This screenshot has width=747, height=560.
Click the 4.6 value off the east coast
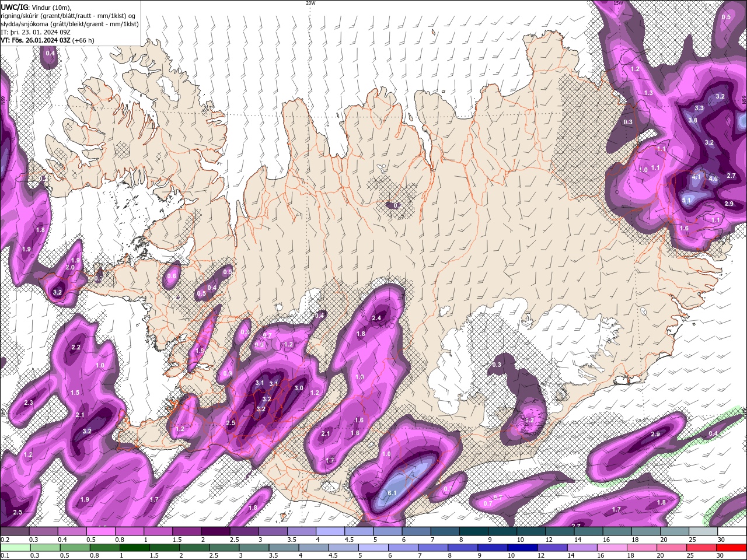713,179
